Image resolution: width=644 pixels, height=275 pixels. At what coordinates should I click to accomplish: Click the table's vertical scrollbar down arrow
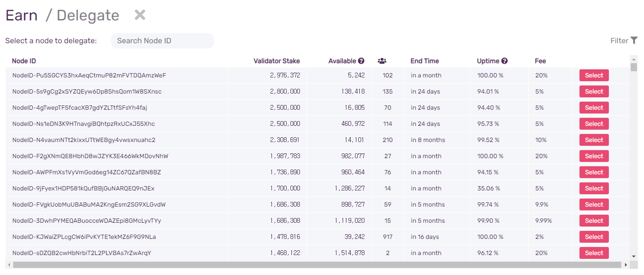tap(634, 256)
